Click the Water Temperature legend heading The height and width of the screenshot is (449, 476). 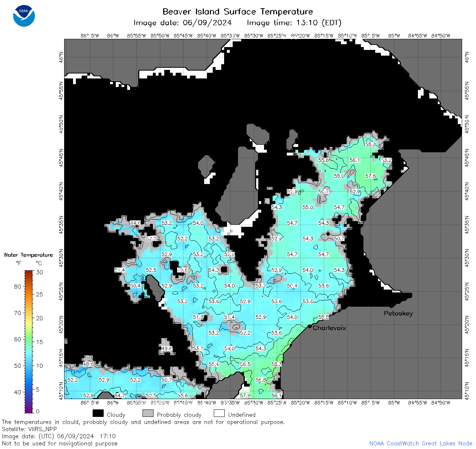pos(28,255)
